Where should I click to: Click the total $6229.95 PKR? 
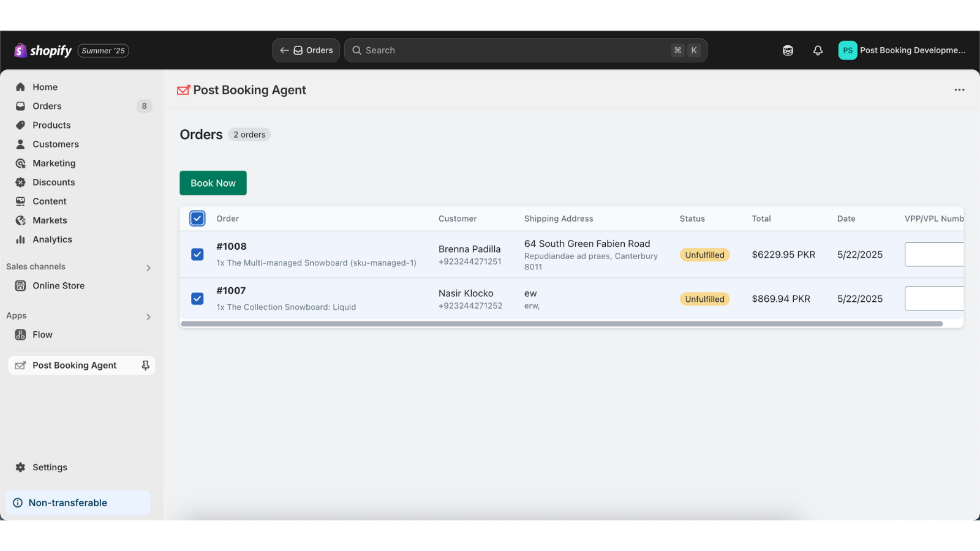tap(783, 255)
